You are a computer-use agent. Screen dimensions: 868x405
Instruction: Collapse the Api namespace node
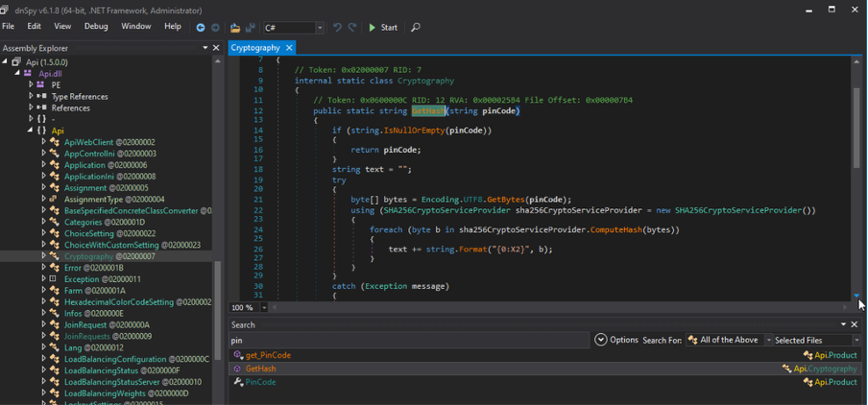click(30, 131)
